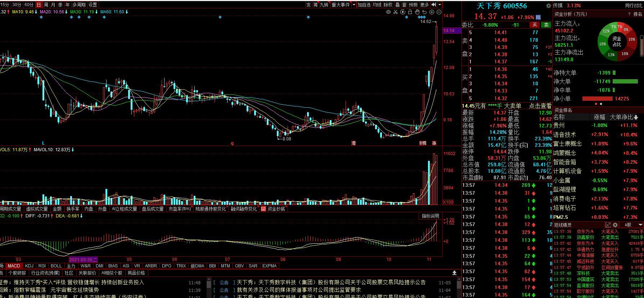Open the 短线精灵 settings gear icon

point(615,225)
